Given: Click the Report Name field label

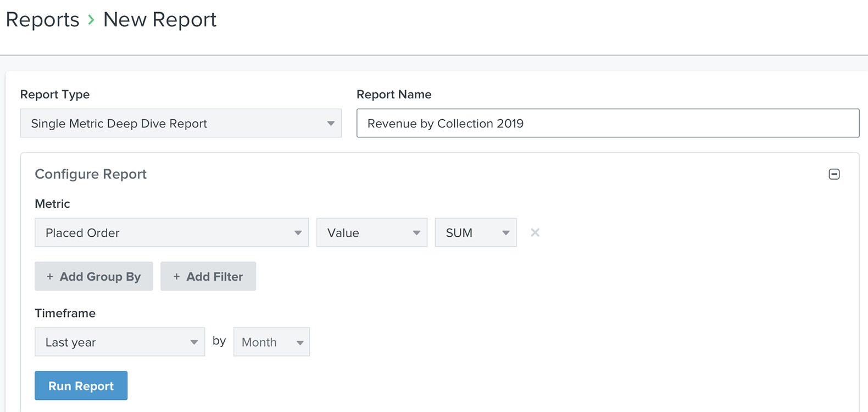Looking at the screenshot, I should pyautogui.click(x=394, y=94).
